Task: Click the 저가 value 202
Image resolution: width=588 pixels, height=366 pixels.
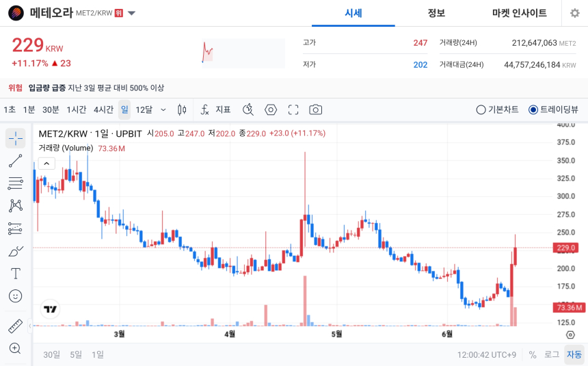Action: 420,65
